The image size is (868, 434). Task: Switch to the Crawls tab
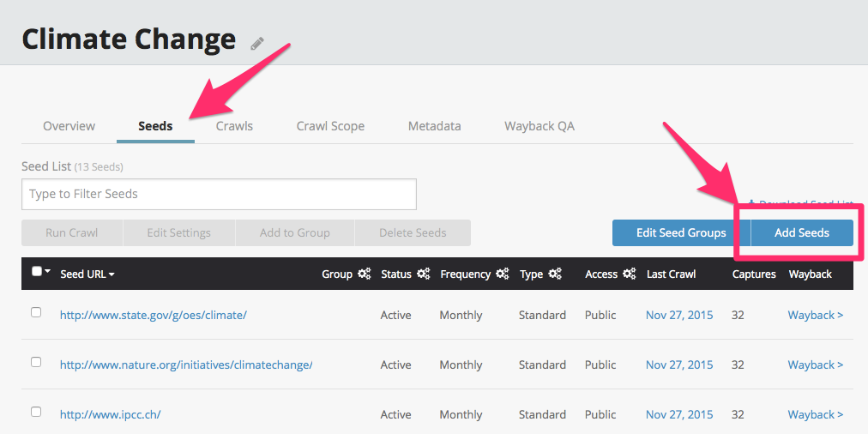pos(234,126)
